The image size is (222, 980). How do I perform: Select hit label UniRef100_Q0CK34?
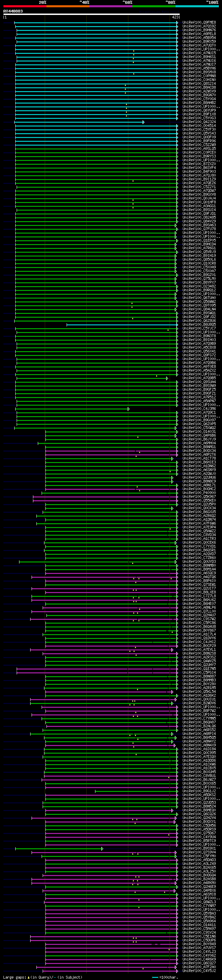199,508
